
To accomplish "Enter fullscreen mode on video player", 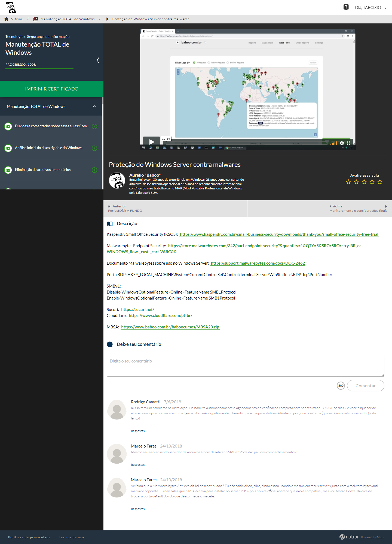I will (348, 143).
